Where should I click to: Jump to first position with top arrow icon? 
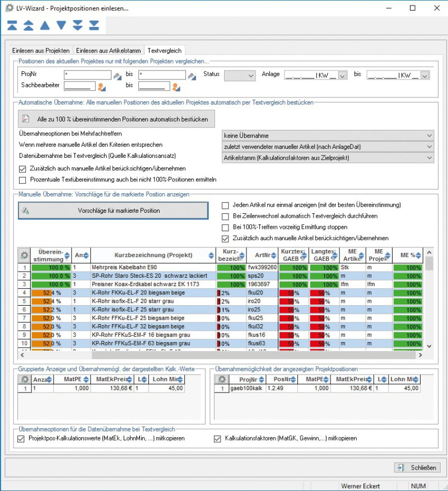(12, 25)
